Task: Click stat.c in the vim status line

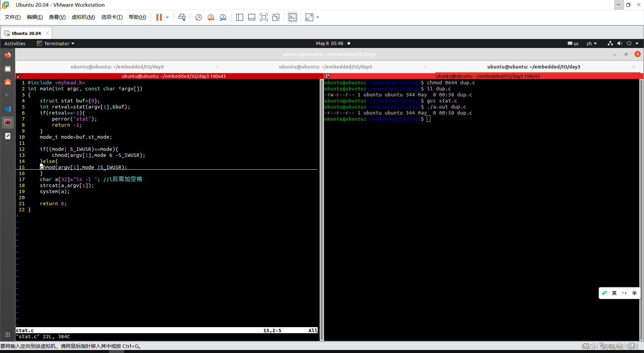Action: pyautogui.click(x=25, y=330)
